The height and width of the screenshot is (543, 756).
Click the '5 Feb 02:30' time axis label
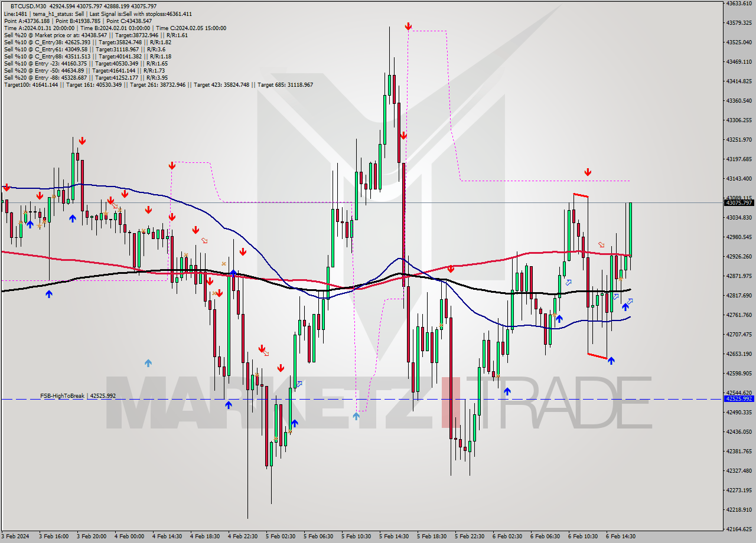(281, 537)
